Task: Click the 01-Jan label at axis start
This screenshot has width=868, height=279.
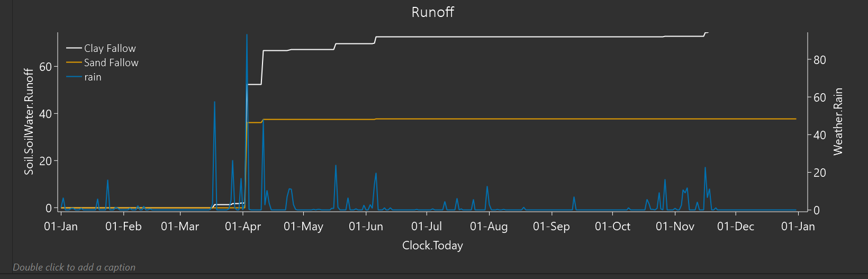Action: [x=61, y=227]
